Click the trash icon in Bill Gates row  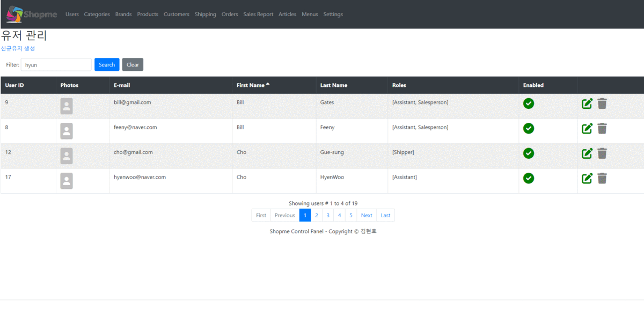point(602,103)
